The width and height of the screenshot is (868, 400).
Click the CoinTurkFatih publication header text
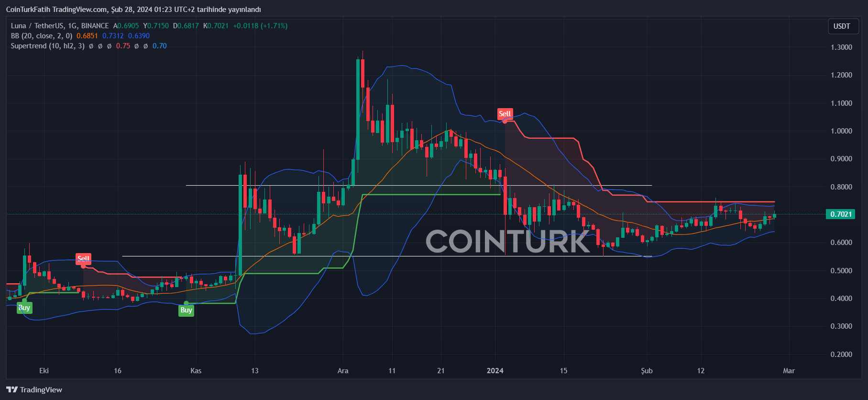(133, 10)
